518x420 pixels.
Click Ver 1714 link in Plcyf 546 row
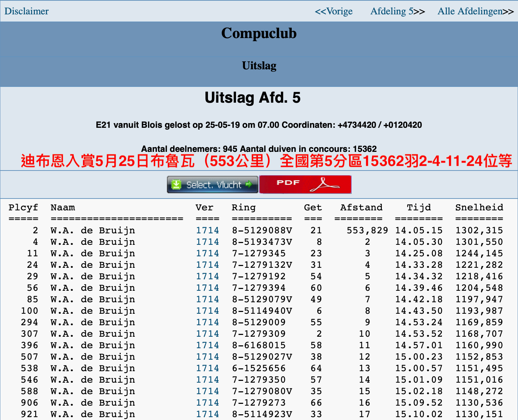coord(208,380)
